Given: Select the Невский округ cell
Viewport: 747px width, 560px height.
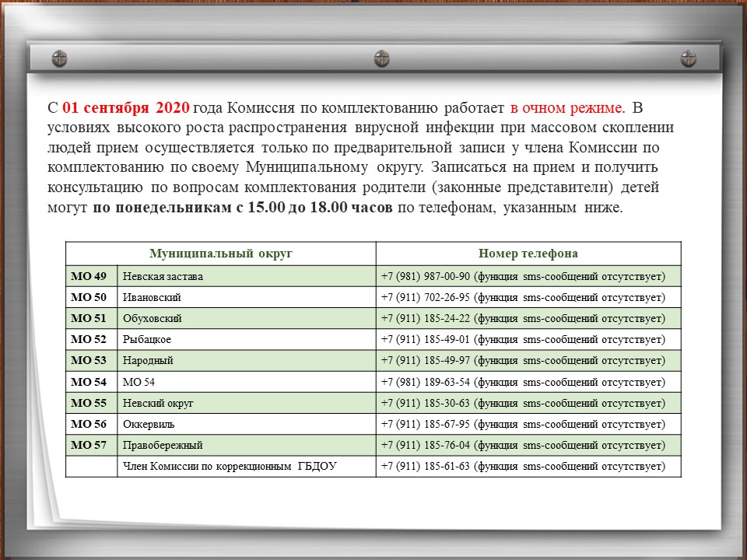Looking at the screenshot, I should 158,403.
